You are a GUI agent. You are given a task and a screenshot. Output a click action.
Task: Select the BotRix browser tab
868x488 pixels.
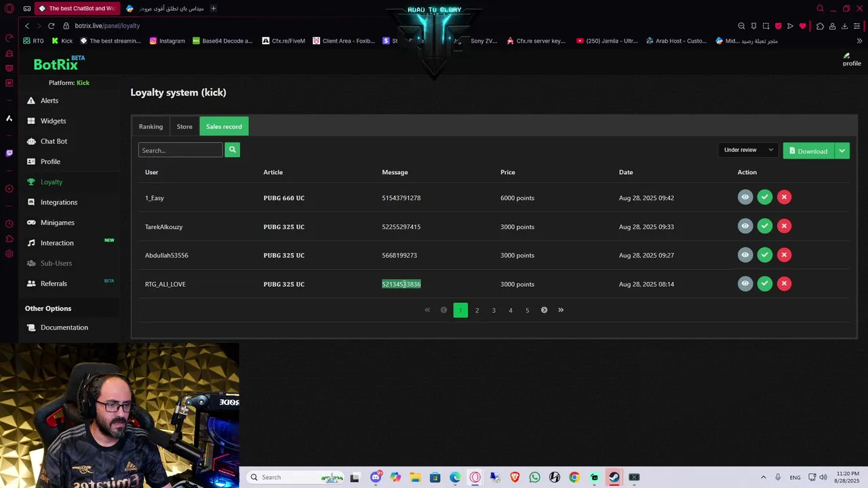77,9
